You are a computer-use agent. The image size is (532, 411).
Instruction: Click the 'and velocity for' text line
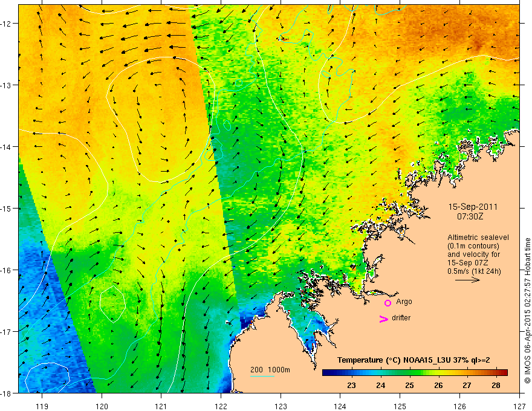(x=473, y=254)
